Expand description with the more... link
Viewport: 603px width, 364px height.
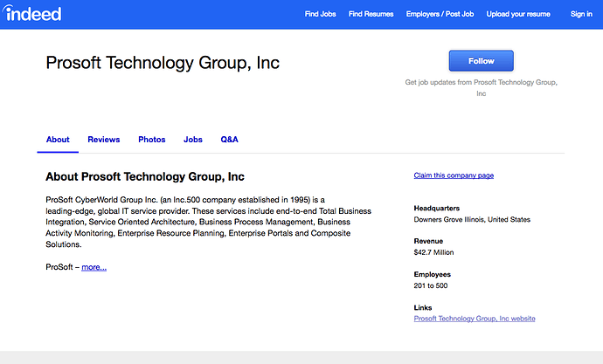click(x=94, y=267)
